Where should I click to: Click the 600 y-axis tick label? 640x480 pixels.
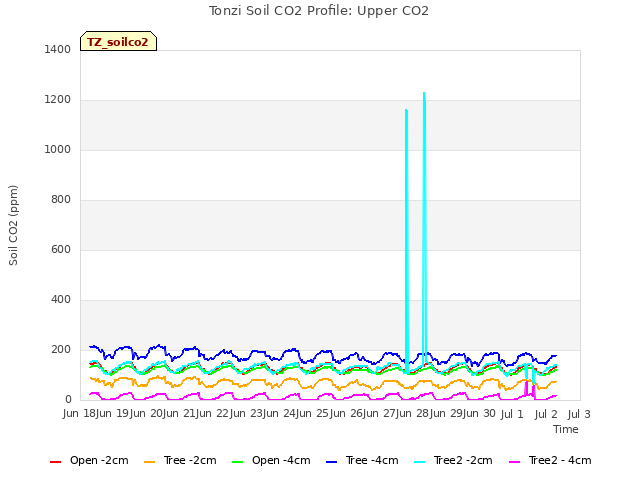[61, 250]
